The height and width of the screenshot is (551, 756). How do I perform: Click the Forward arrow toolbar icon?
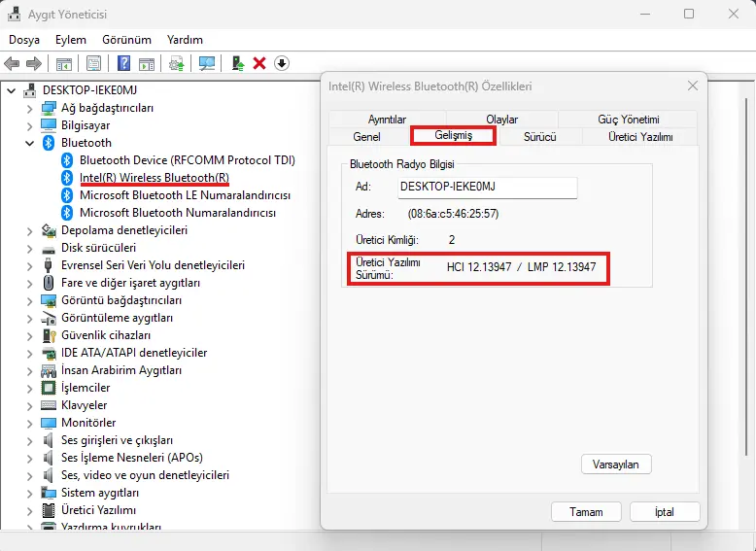[x=34, y=63]
